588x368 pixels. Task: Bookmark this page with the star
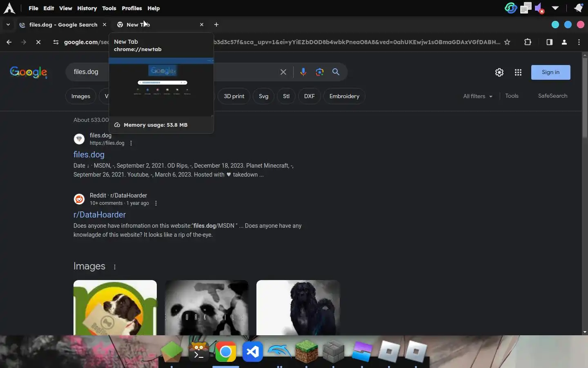[x=507, y=42]
